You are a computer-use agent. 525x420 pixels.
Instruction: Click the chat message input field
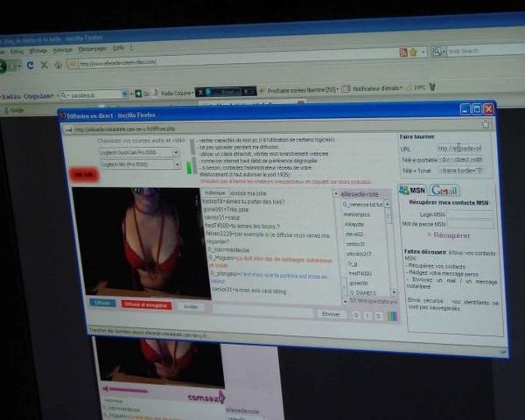coord(262,310)
